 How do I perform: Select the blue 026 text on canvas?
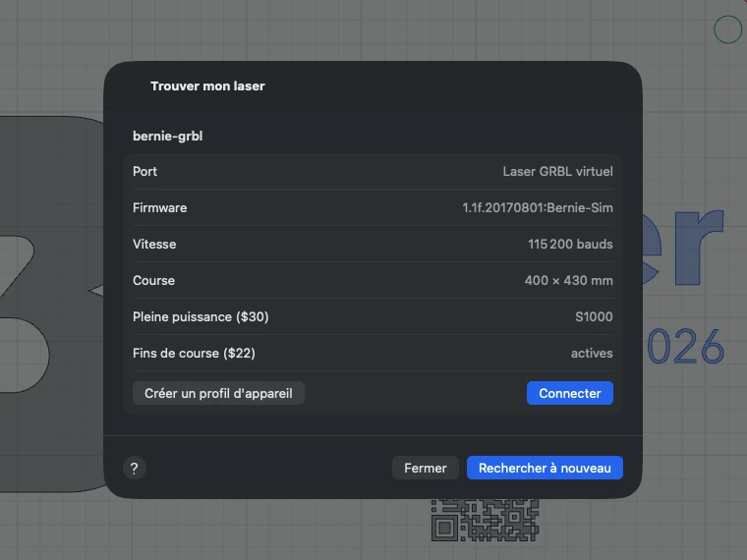point(685,347)
